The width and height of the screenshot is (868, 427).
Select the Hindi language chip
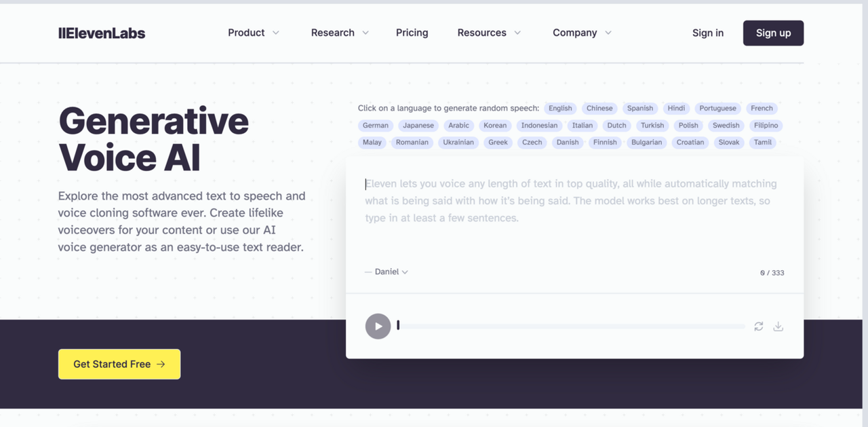(x=676, y=108)
